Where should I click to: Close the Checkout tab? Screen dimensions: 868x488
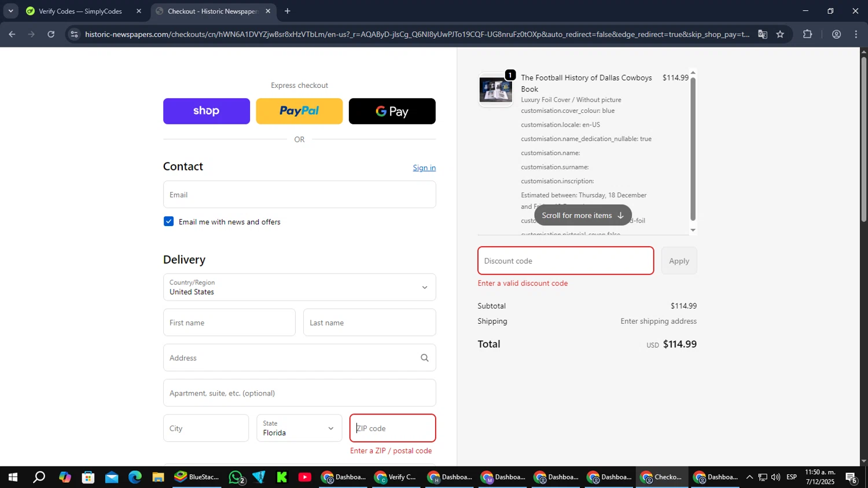pos(268,11)
